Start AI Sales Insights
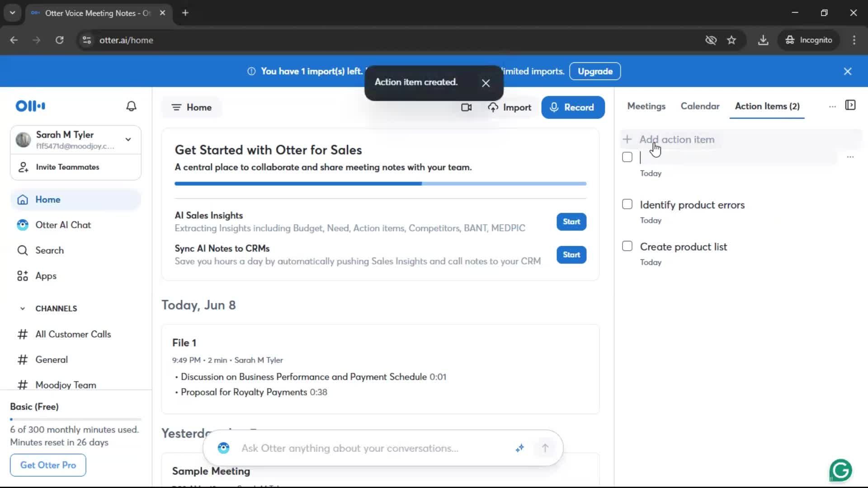This screenshot has height=488, width=868. [x=571, y=222]
